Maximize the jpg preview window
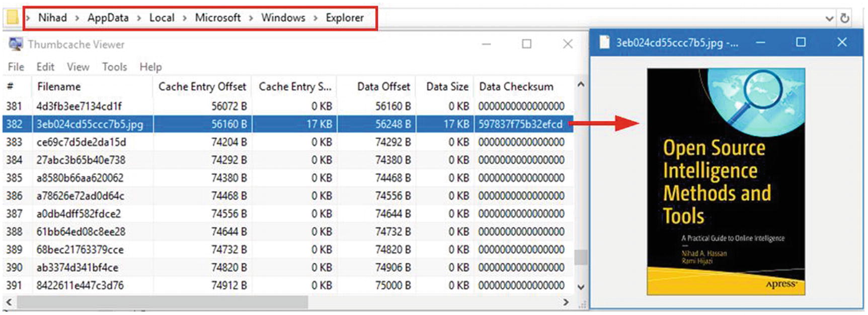 (x=801, y=42)
